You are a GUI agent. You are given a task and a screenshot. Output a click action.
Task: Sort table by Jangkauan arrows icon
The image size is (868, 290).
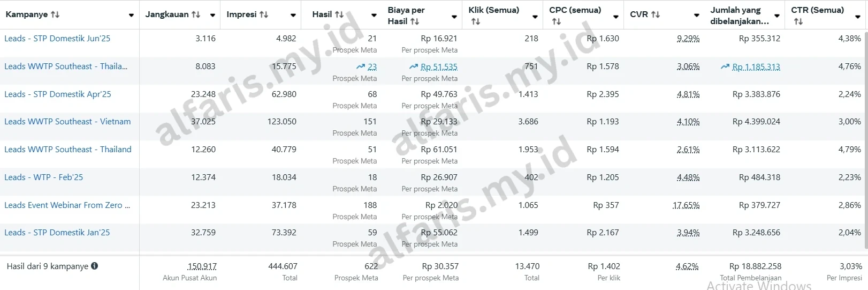(x=196, y=14)
